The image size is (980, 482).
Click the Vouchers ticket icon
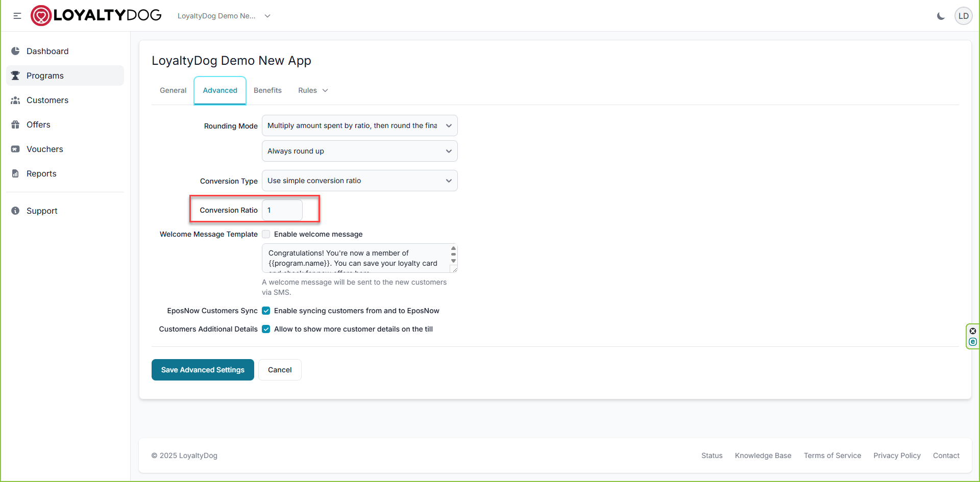pyautogui.click(x=15, y=149)
